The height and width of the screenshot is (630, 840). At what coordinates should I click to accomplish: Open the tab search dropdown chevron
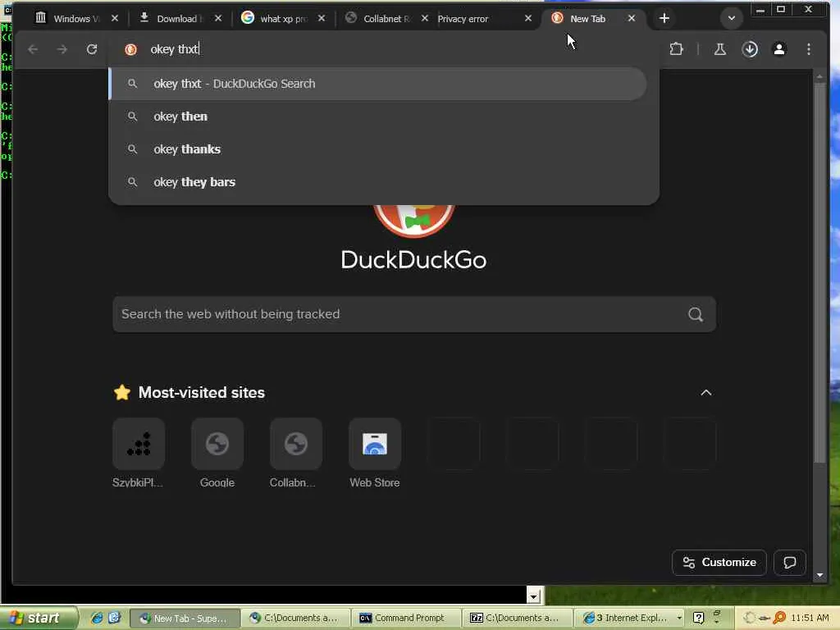(x=731, y=18)
